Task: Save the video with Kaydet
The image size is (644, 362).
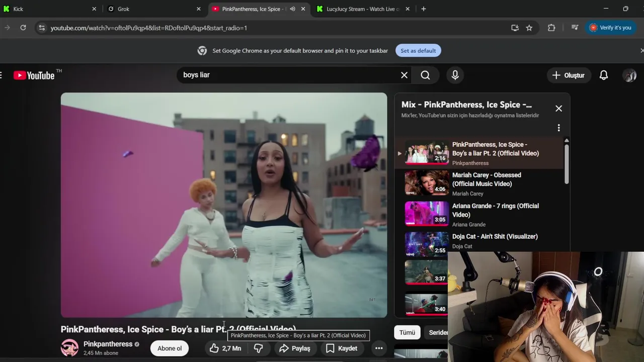Action: point(341,348)
